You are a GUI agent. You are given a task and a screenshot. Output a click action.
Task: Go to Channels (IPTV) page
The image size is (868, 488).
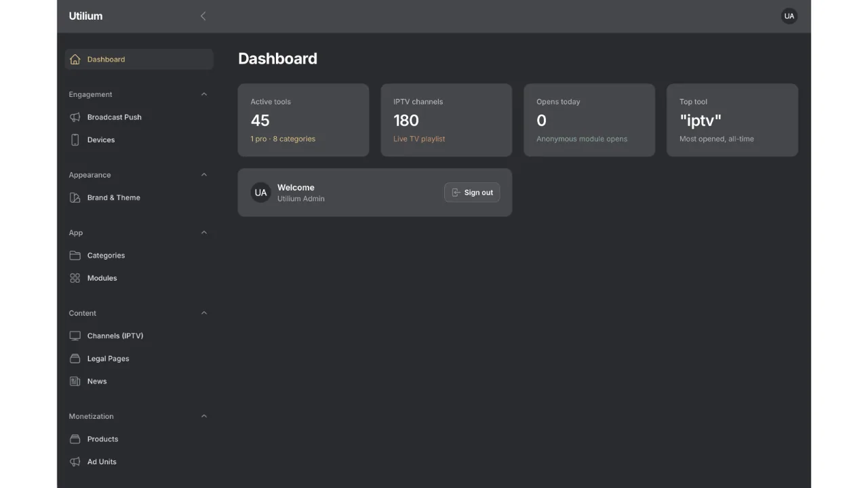(139, 336)
